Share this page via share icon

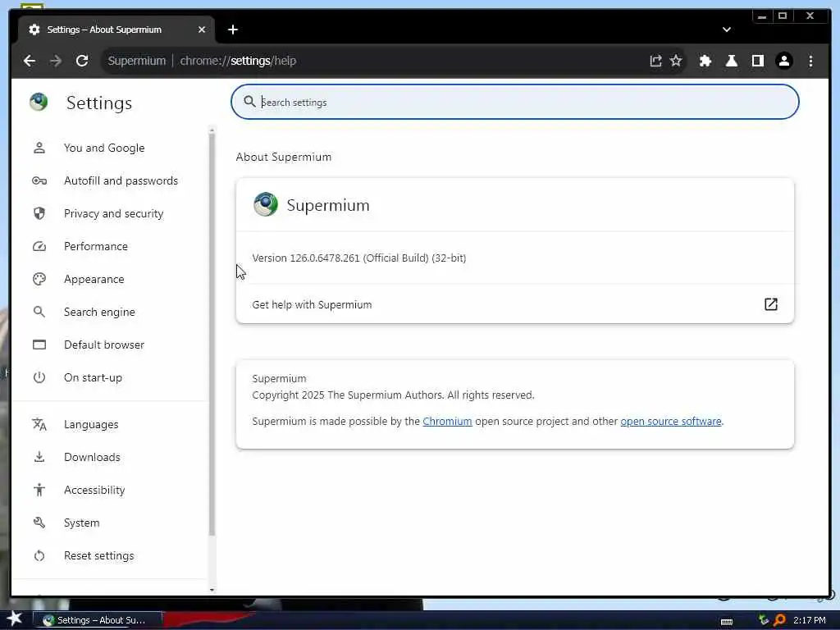655,61
